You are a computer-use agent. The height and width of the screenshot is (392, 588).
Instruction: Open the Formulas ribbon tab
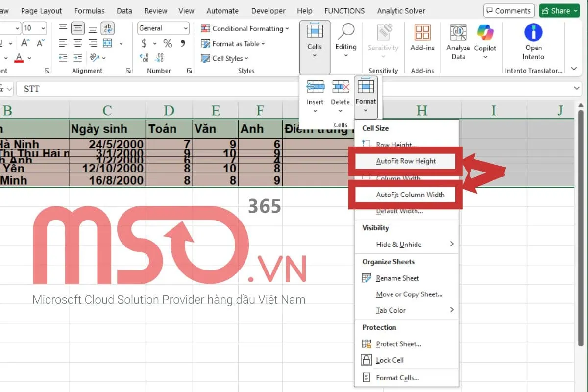[x=89, y=11]
